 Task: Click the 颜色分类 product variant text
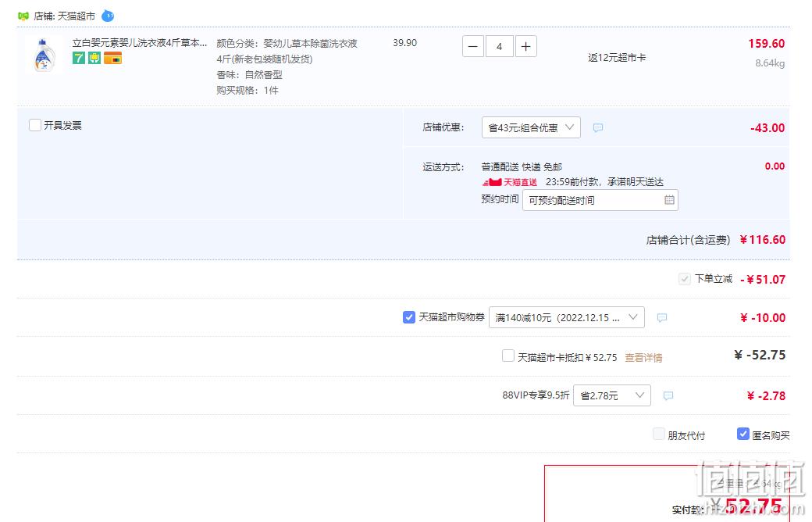click(x=287, y=44)
